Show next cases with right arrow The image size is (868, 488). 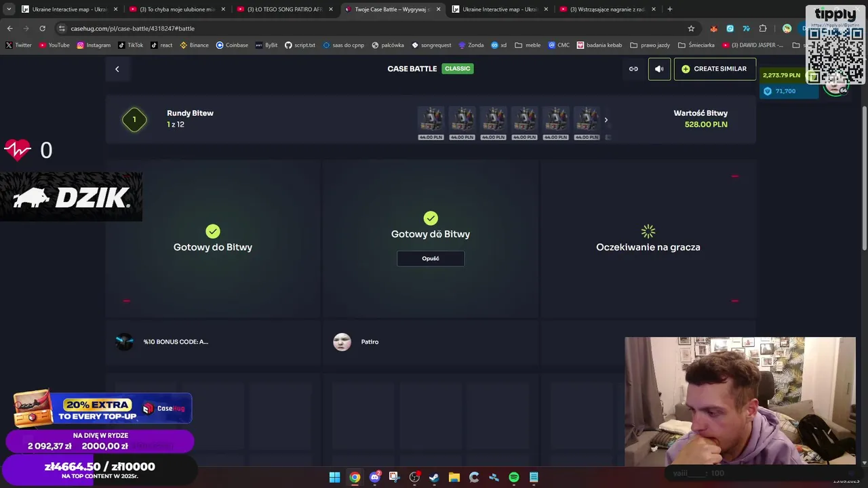click(606, 120)
